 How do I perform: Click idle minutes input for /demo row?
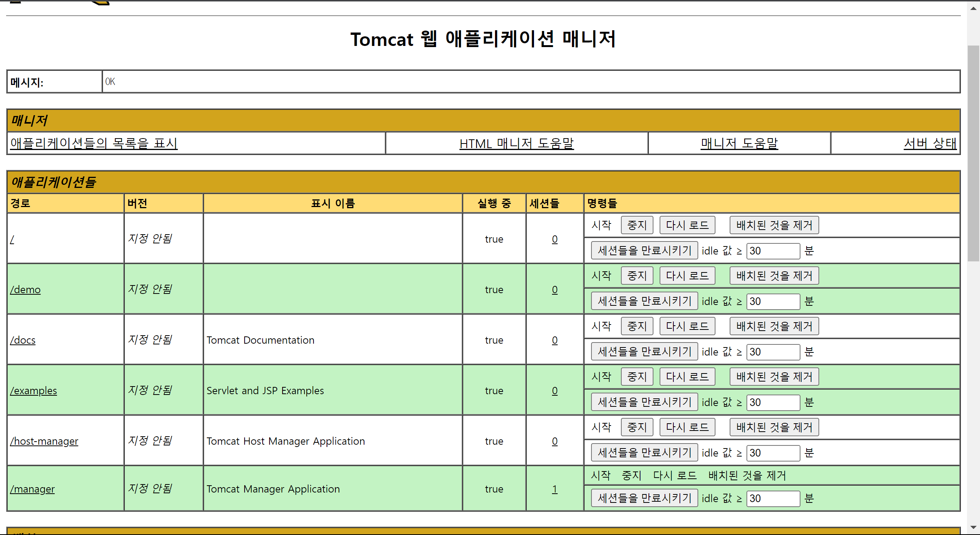(x=773, y=302)
